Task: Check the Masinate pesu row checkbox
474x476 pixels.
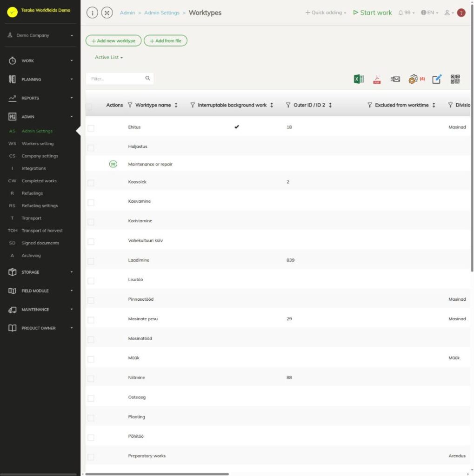Action: tap(91, 320)
